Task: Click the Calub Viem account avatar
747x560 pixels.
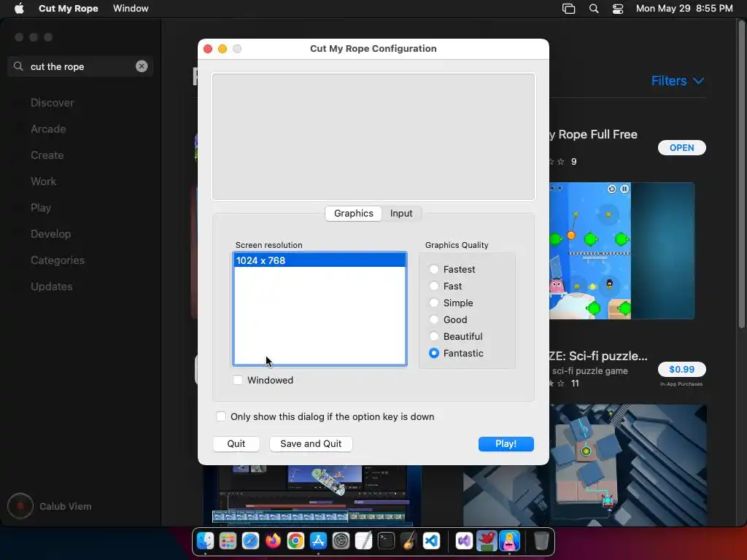Action: 20,506
